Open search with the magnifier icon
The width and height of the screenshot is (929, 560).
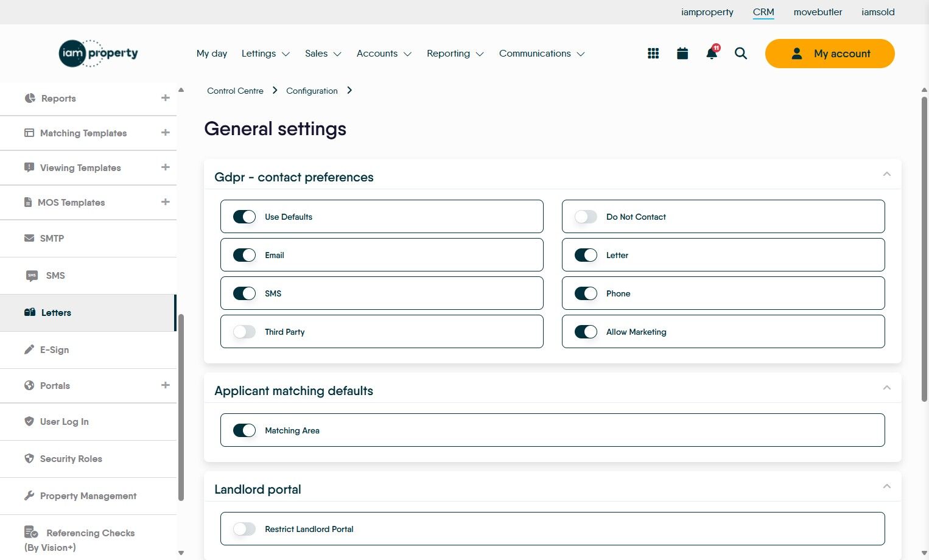point(740,54)
